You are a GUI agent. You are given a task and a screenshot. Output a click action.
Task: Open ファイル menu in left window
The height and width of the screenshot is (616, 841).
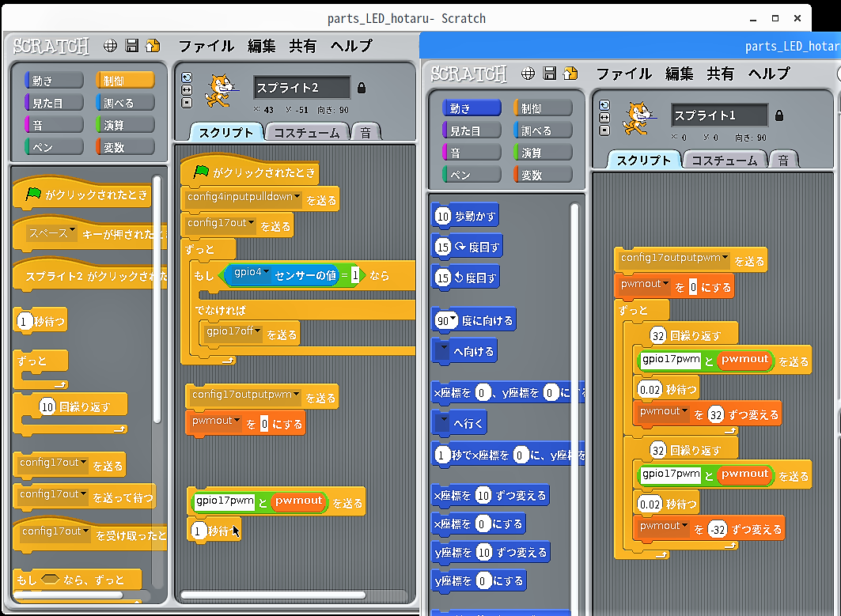tap(206, 46)
